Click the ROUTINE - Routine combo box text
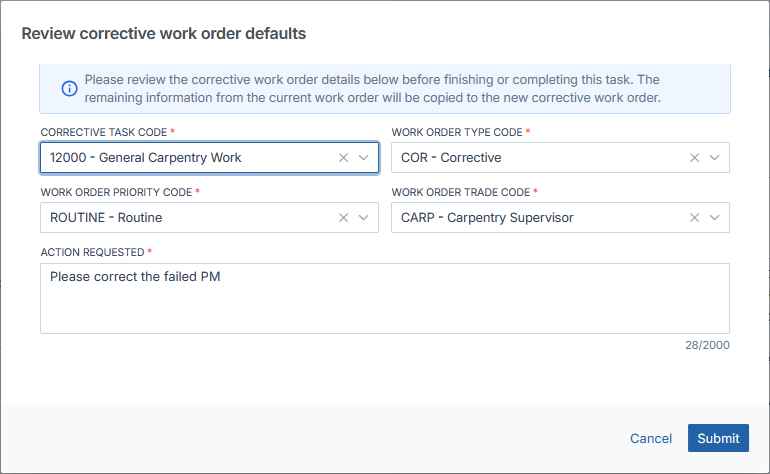Screen dimensions: 770x474 [106, 218]
